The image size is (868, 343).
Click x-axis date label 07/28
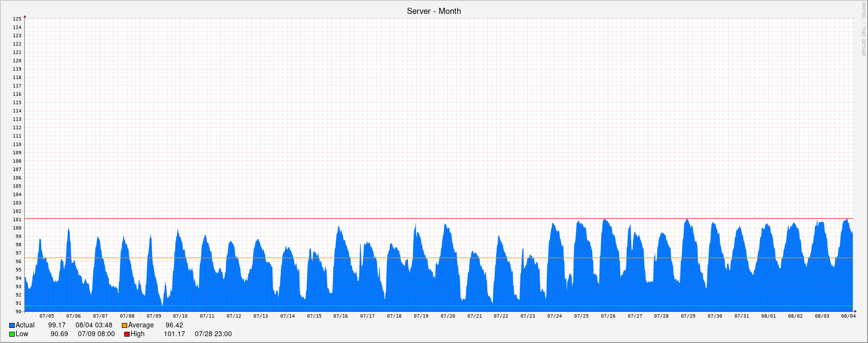tap(661, 316)
